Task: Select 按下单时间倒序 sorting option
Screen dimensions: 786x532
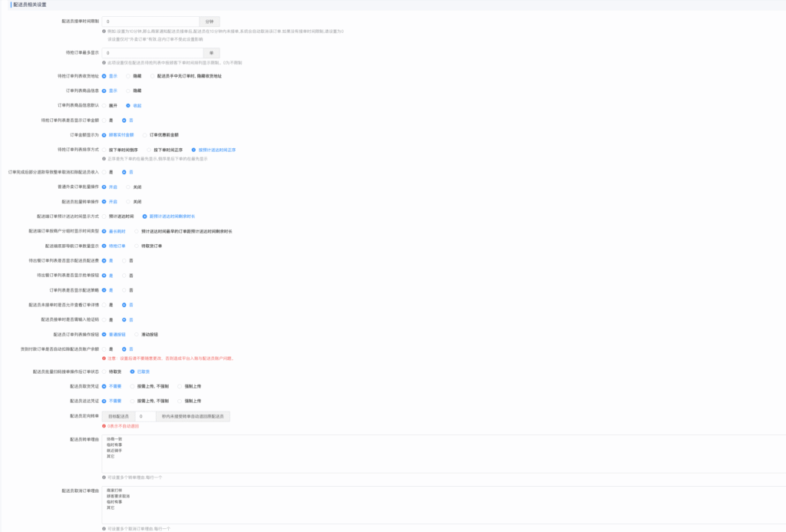Action: pos(104,150)
